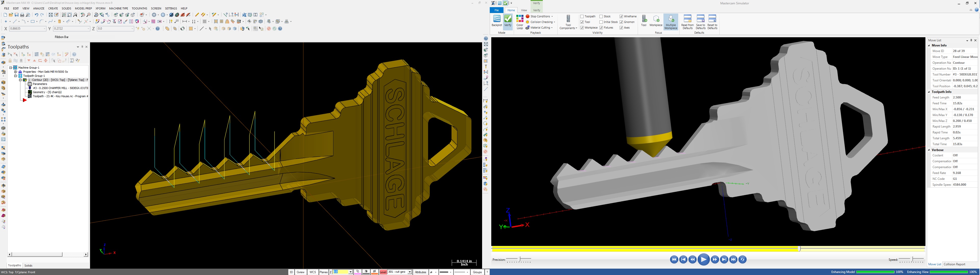980x275 pixels.
Task: Select Verify mode in the Simulator ribbon
Action: coord(508,21)
